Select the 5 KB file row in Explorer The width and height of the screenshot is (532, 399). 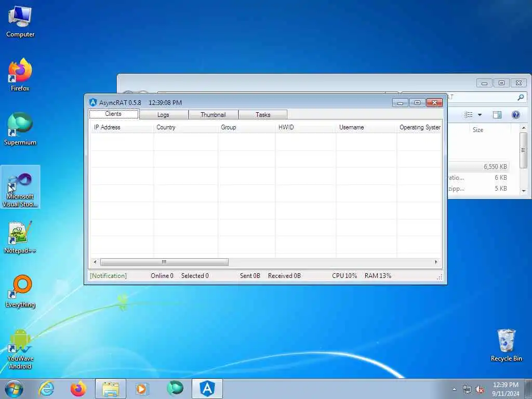tap(478, 188)
